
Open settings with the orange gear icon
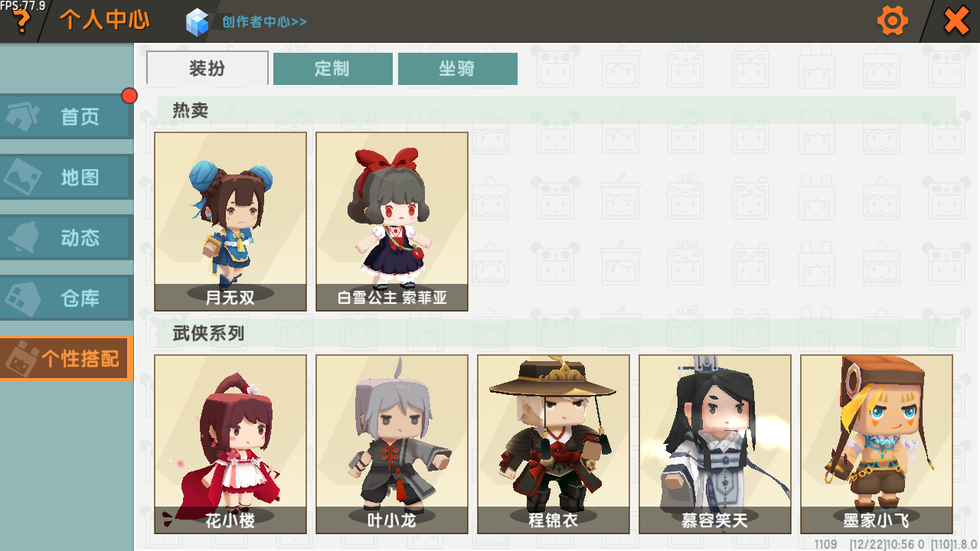[892, 21]
